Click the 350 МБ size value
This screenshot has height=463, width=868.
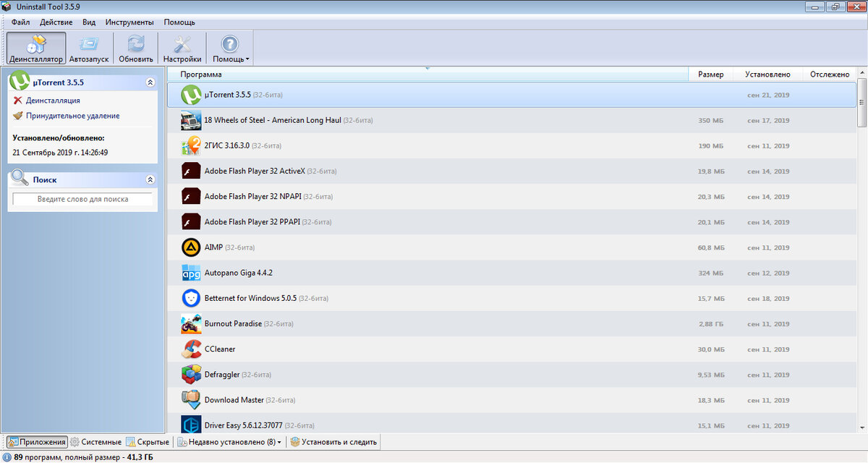click(711, 121)
